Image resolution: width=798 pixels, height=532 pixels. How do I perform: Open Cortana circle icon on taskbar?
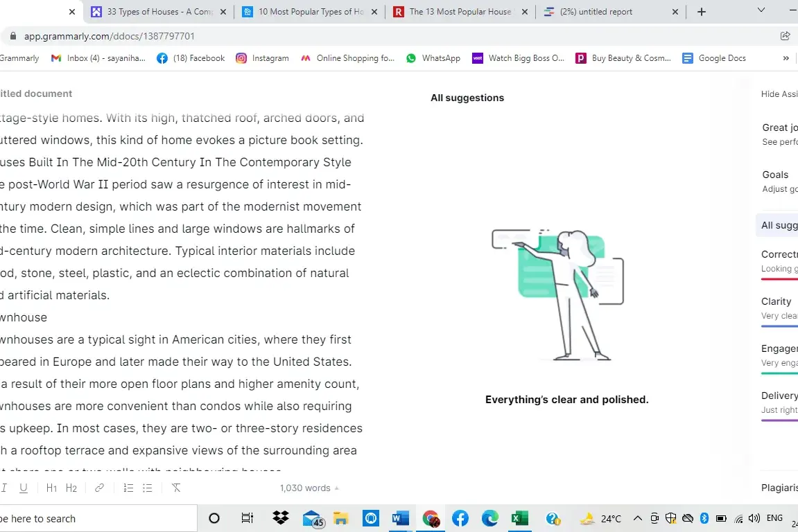(214, 518)
